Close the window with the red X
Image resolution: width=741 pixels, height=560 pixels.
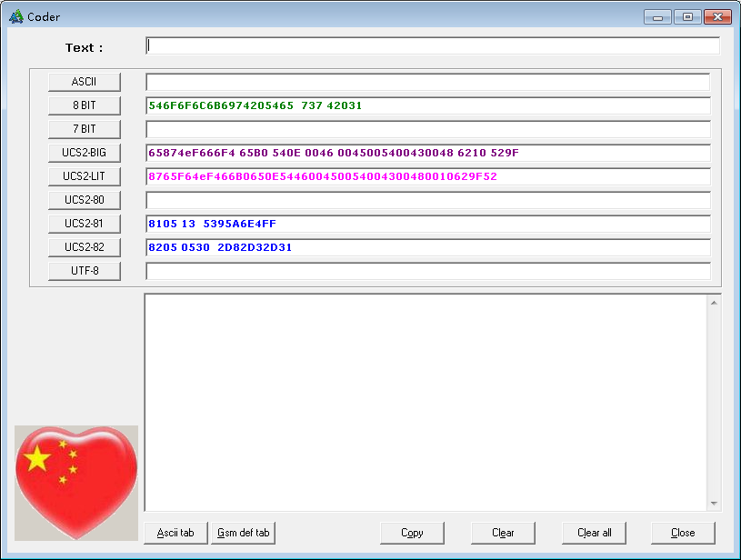coord(718,17)
